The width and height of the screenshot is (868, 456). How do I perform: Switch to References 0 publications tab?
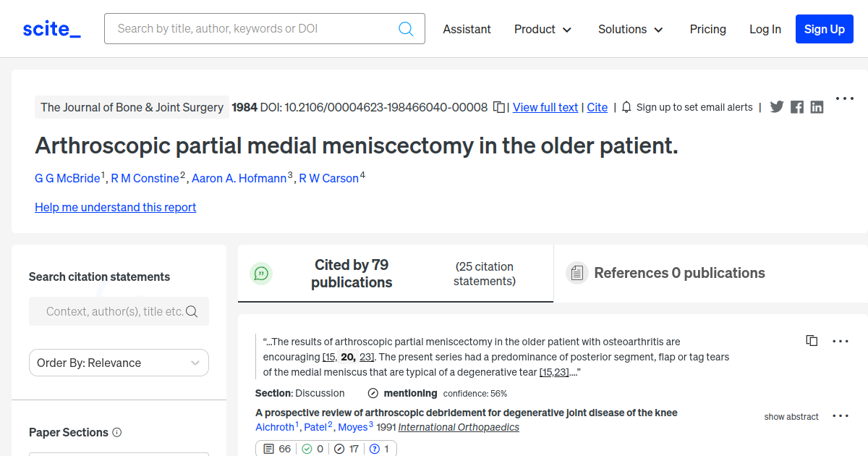coord(678,273)
